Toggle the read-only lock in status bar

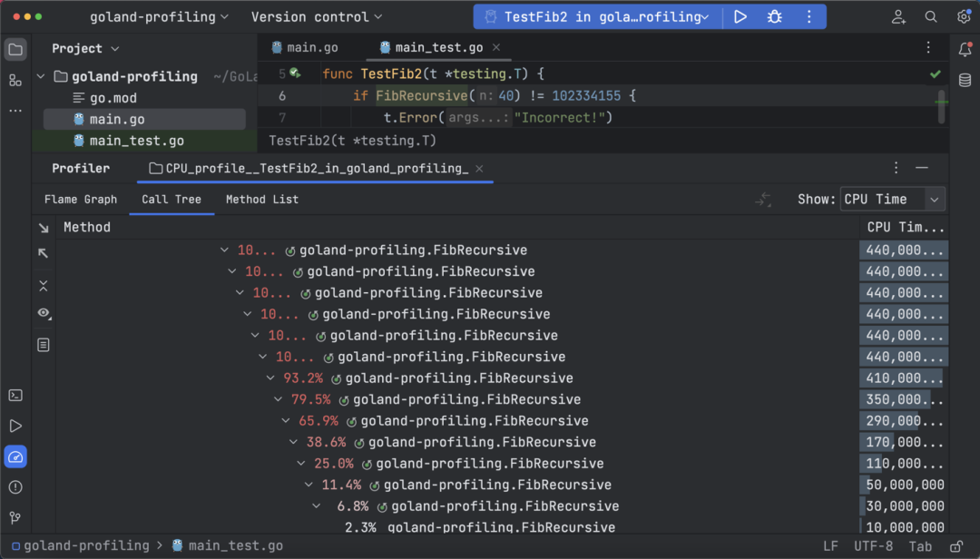(x=956, y=546)
